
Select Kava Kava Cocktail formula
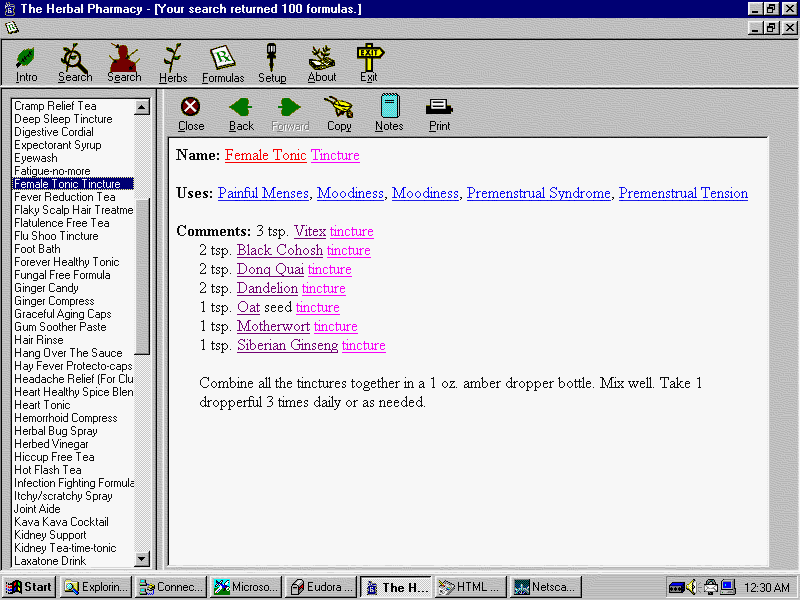click(73, 522)
